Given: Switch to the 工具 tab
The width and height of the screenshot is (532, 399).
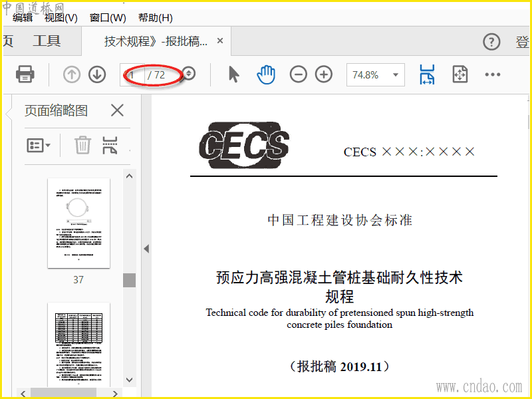Looking at the screenshot, I should (x=47, y=41).
